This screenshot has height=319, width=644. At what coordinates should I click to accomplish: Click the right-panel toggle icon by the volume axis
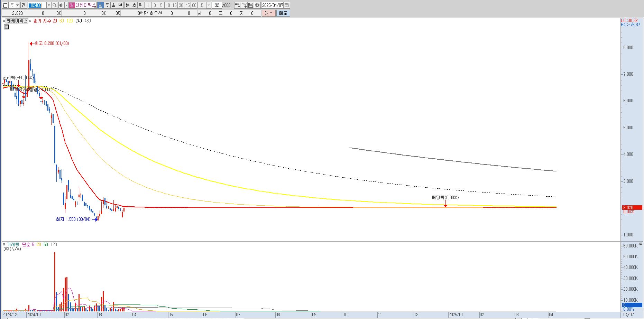(x=641, y=244)
